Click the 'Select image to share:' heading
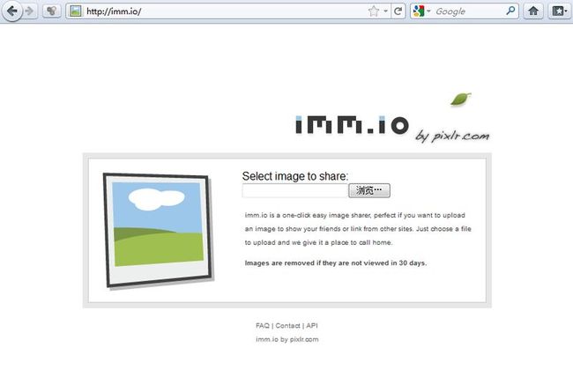 point(295,176)
